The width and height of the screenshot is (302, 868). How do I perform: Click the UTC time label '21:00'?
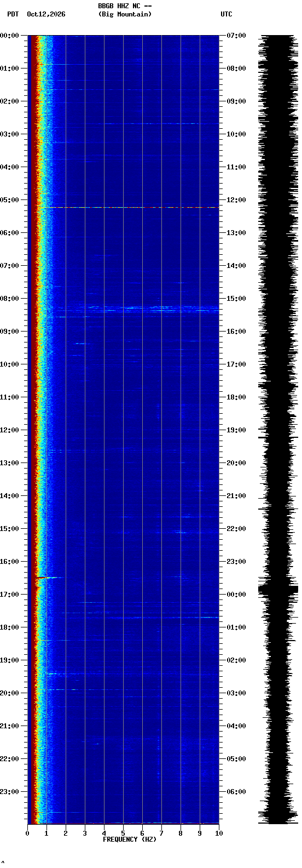236,496
